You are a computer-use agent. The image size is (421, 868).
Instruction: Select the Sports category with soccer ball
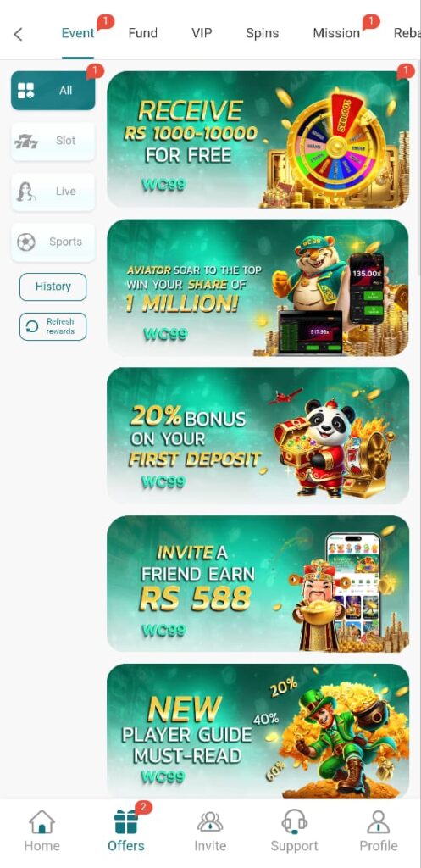(x=53, y=242)
